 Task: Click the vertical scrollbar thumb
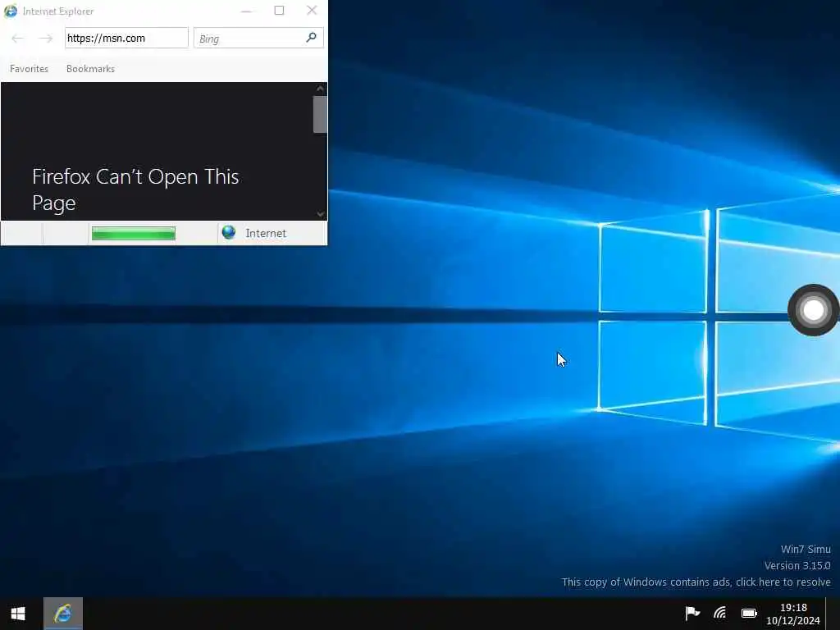(321, 114)
